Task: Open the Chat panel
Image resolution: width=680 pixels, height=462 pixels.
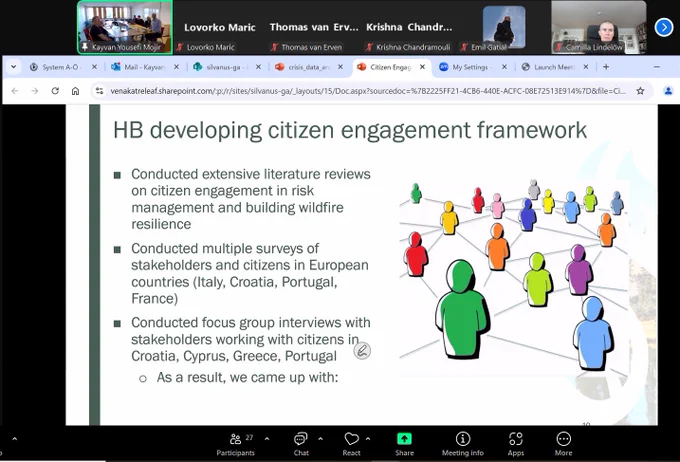Action: click(x=301, y=444)
